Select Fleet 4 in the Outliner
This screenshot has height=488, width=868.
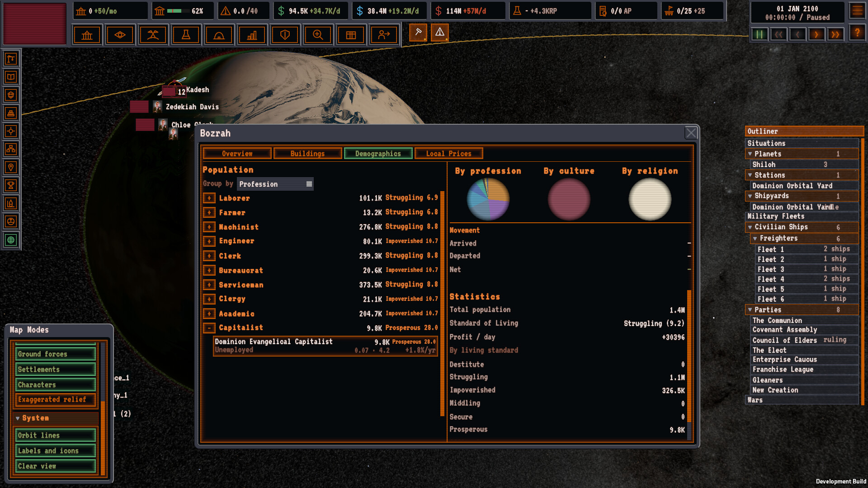806,279
